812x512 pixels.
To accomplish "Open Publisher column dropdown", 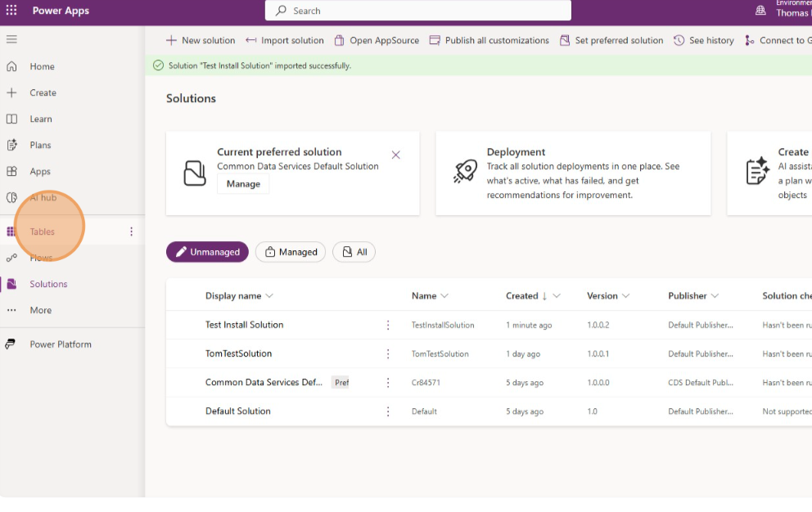I will click(x=715, y=296).
